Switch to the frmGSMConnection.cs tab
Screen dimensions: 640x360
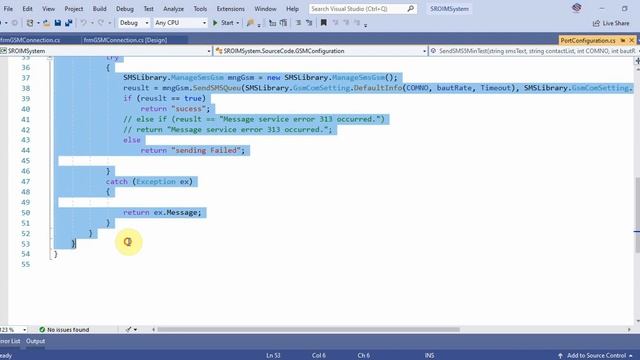click(x=31, y=40)
